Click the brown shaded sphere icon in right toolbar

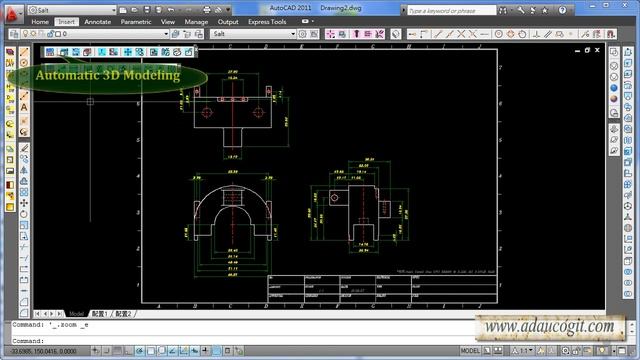pyautogui.click(x=614, y=99)
